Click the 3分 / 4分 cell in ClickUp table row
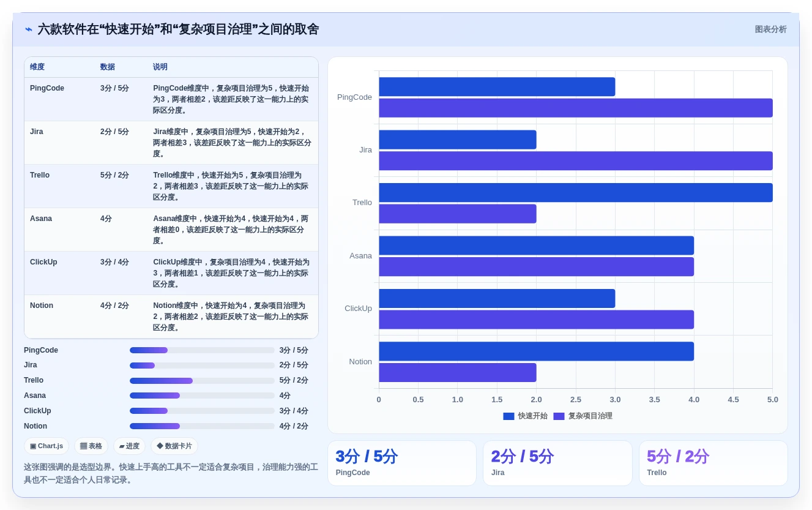812x510 pixels. (114, 262)
